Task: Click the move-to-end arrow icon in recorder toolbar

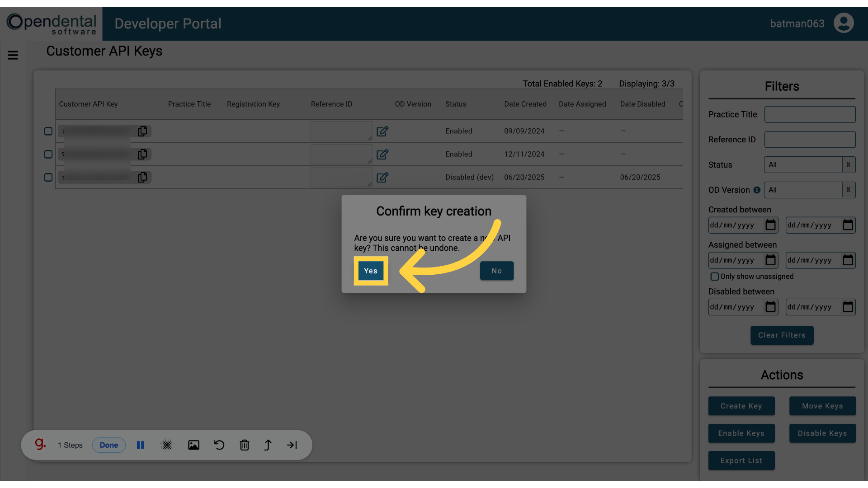Action: (x=292, y=445)
